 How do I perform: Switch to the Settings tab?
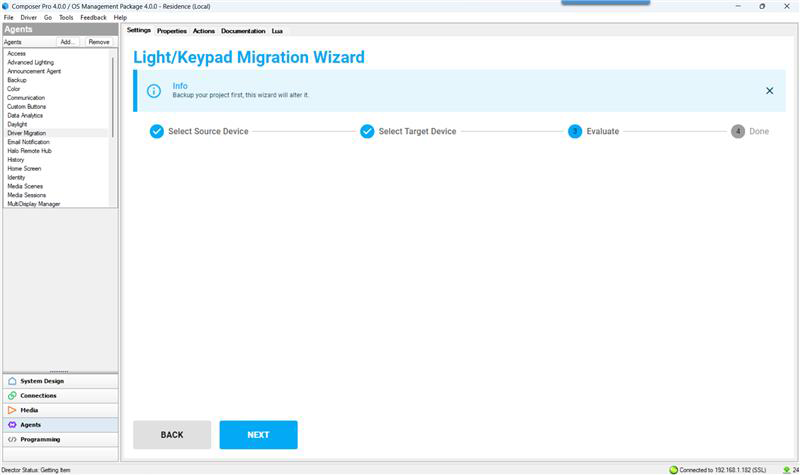click(x=139, y=30)
